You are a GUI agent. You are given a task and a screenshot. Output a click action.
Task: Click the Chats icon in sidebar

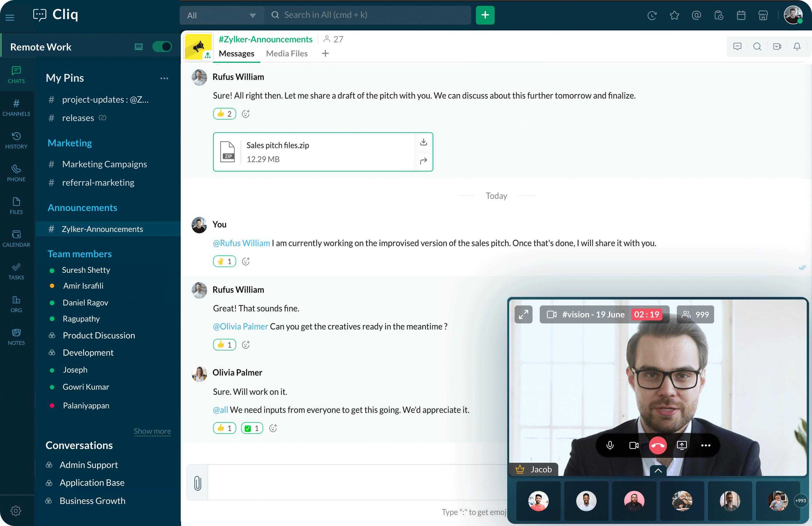pyautogui.click(x=16, y=72)
